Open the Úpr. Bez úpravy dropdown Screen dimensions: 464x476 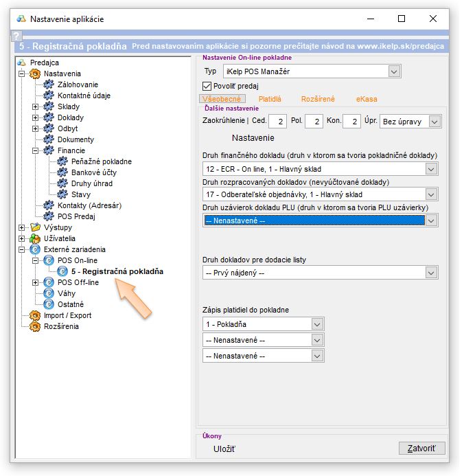coord(434,121)
